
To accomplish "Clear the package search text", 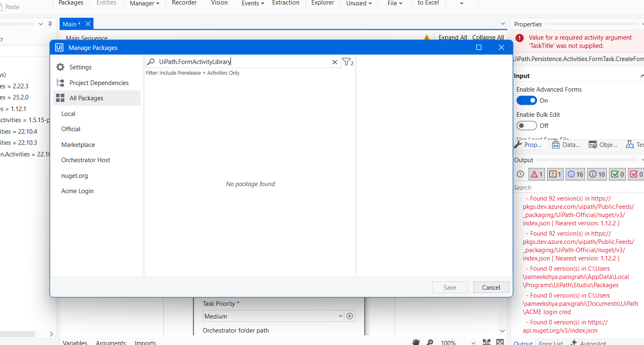I will tap(335, 62).
